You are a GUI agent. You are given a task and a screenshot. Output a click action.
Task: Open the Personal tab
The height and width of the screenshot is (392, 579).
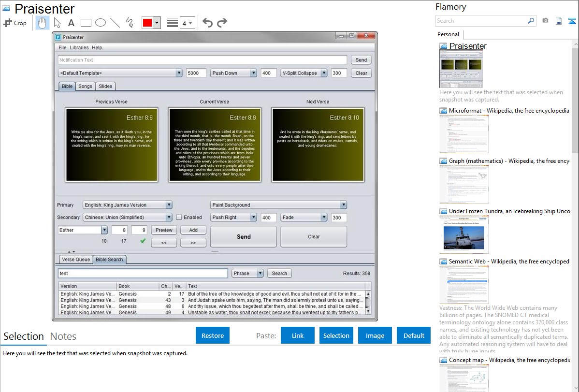tap(448, 34)
